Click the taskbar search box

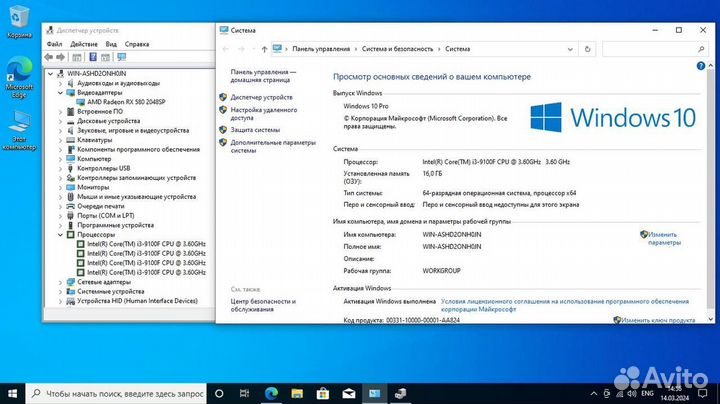coord(116,393)
